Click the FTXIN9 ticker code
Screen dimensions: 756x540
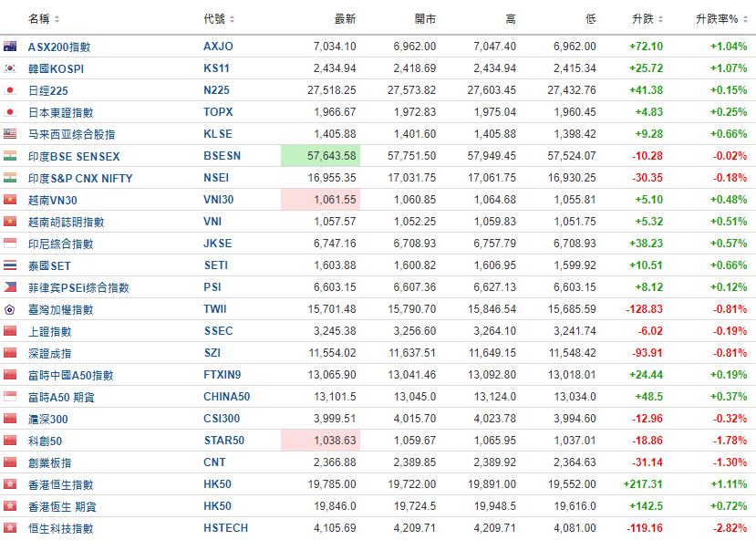tap(223, 375)
